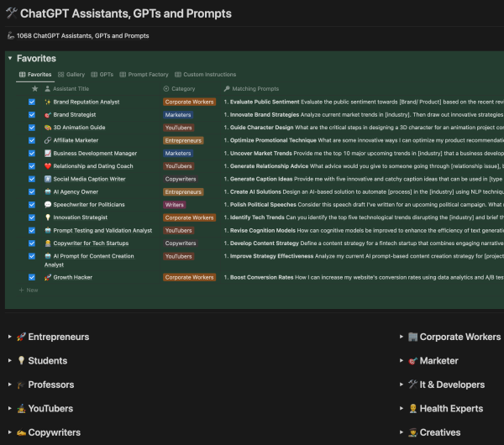The width and height of the screenshot is (504, 445).
Task: Open the AI Agency Owner assistant page
Action: 76,191
